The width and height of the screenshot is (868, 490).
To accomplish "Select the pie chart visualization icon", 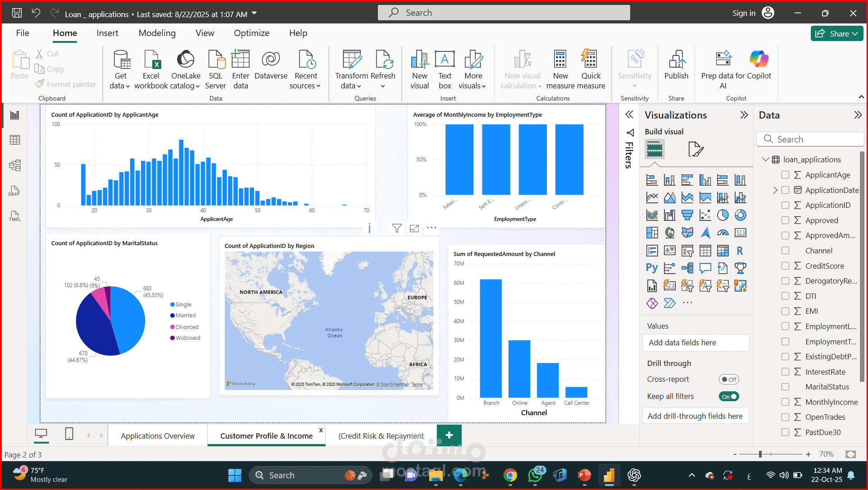I will point(723,215).
